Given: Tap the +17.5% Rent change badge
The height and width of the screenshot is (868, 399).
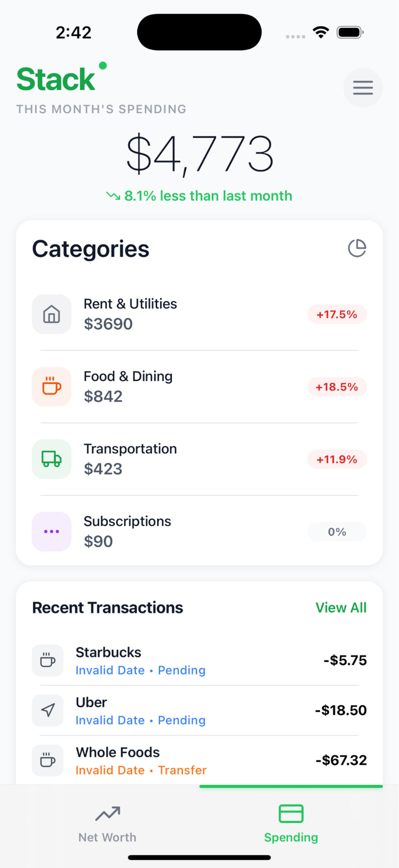Looking at the screenshot, I should (x=337, y=314).
